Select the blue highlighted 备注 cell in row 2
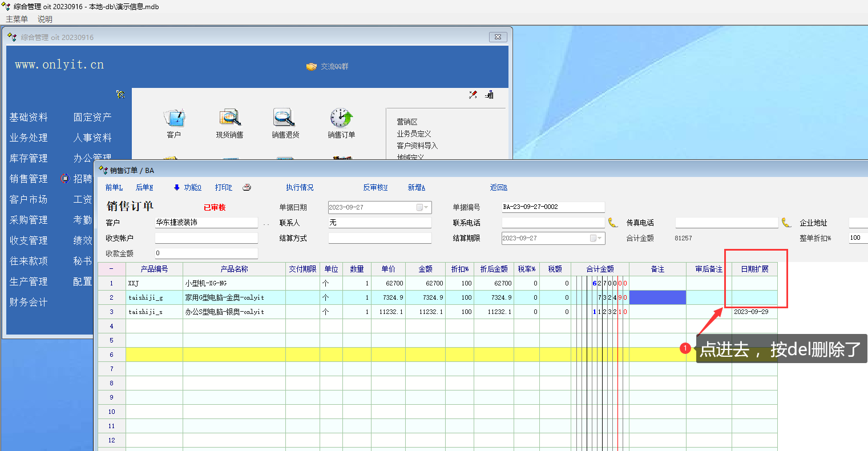The height and width of the screenshot is (451, 868). (657, 297)
